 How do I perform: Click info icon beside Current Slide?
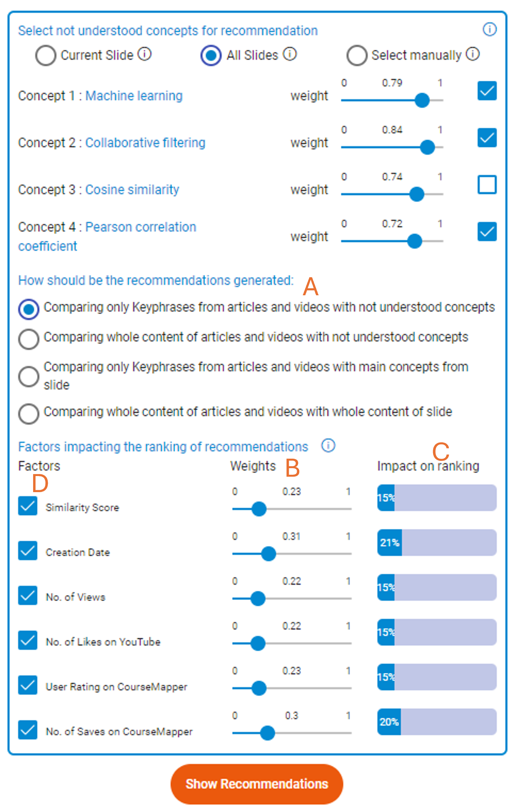point(145,54)
